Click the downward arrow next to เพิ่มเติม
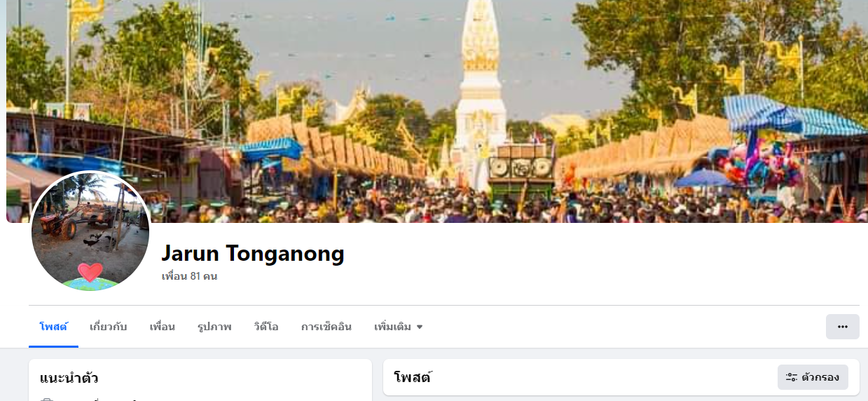This screenshot has height=401, width=868. pos(420,327)
